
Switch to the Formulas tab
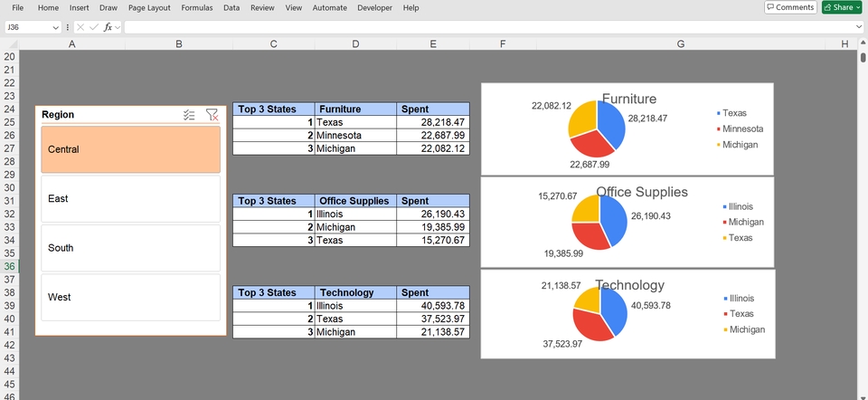[x=197, y=8]
